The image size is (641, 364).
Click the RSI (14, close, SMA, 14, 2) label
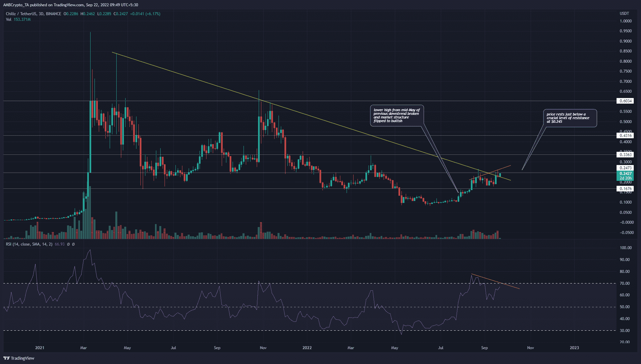(x=29, y=244)
